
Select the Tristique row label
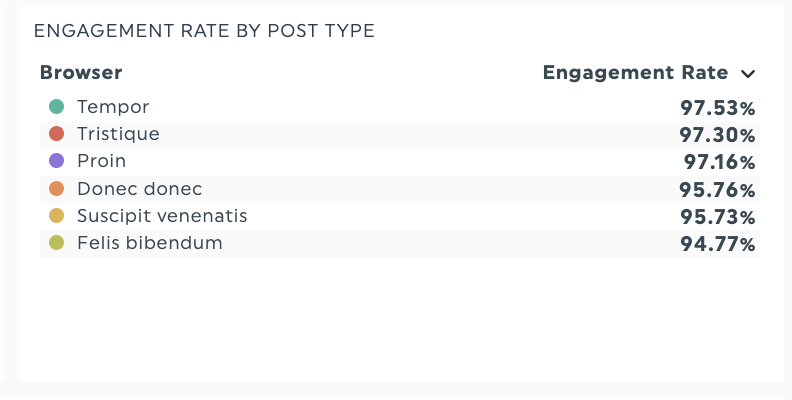118,134
